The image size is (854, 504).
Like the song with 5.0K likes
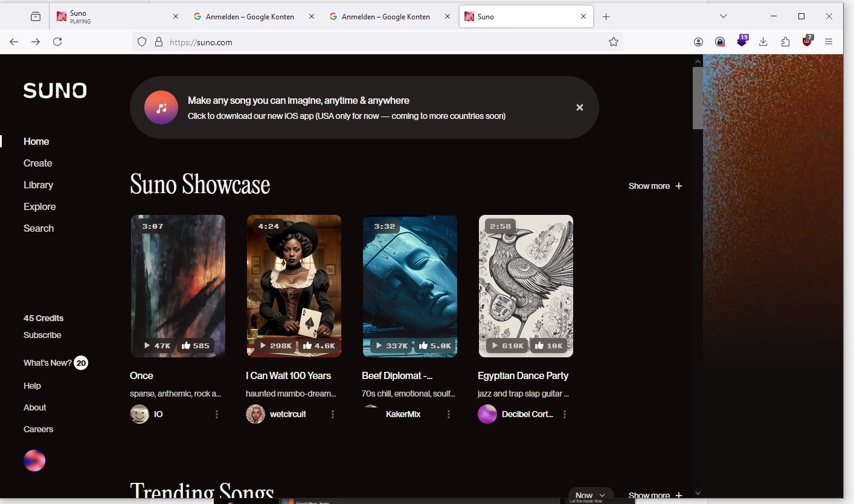click(434, 346)
